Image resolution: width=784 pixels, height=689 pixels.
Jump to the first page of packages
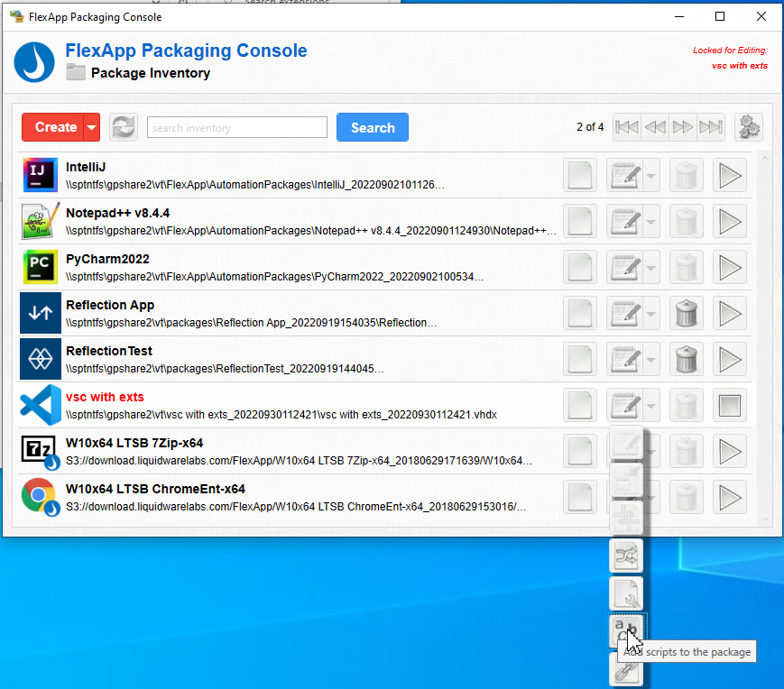click(x=626, y=127)
